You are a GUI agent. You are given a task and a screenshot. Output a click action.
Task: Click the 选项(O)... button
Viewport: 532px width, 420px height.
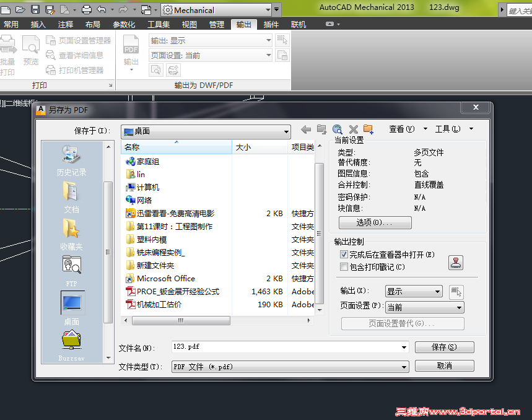tap(375, 222)
